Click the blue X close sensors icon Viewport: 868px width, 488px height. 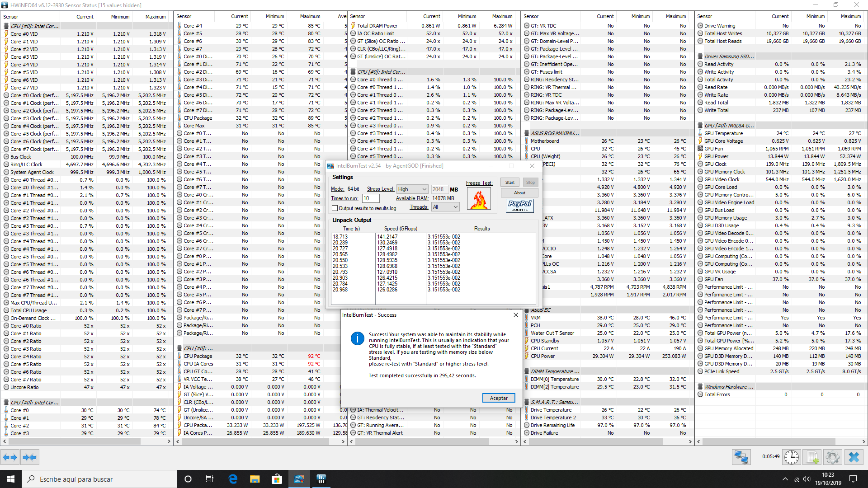click(854, 457)
